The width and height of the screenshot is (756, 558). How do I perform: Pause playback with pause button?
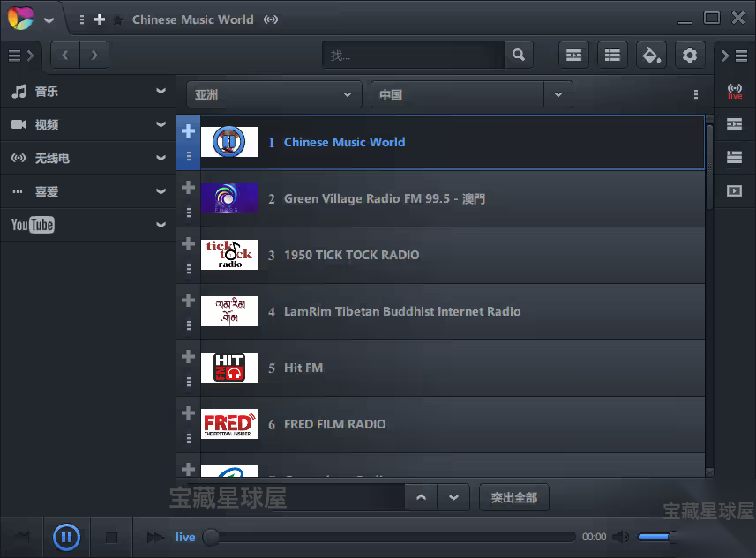tap(66, 537)
